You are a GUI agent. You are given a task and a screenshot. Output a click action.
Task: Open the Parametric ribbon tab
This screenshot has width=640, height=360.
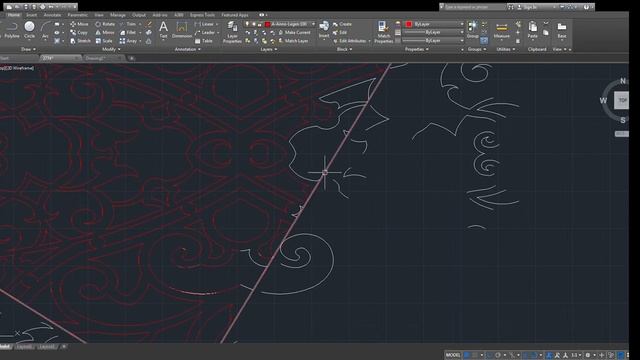tap(78, 15)
